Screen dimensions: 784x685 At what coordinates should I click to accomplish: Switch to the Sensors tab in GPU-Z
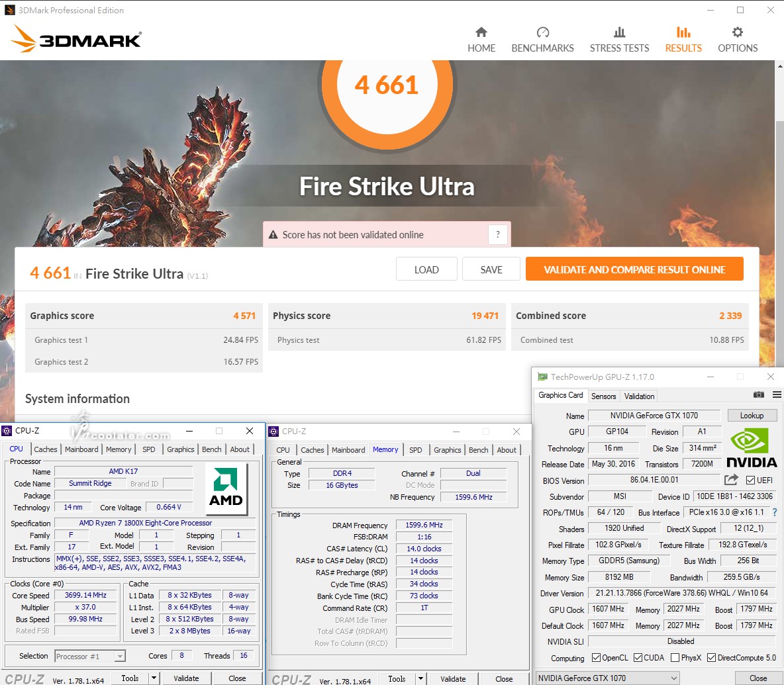(603, 396)
